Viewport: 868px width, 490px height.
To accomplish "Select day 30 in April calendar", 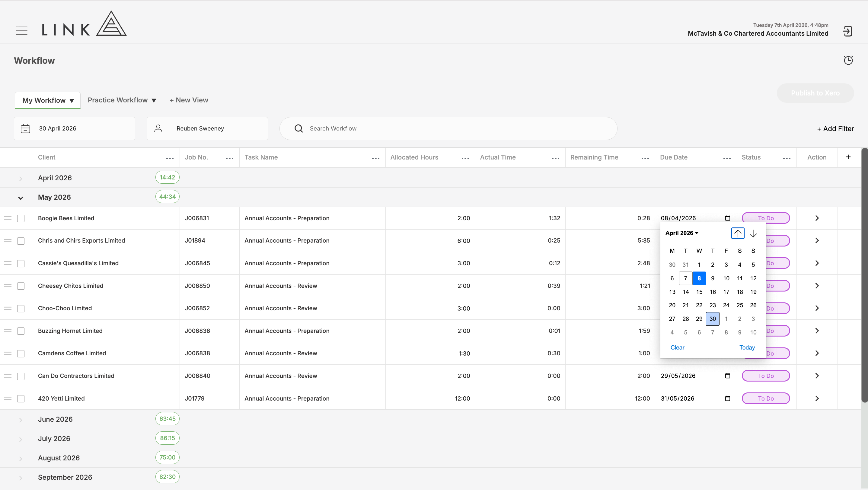I will pyautogui.click(x=712, y=319).
